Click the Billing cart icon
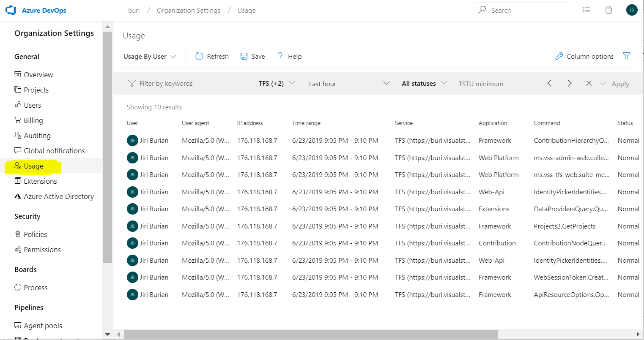This screenshot has width=644, height=340. tap(18, 120)
